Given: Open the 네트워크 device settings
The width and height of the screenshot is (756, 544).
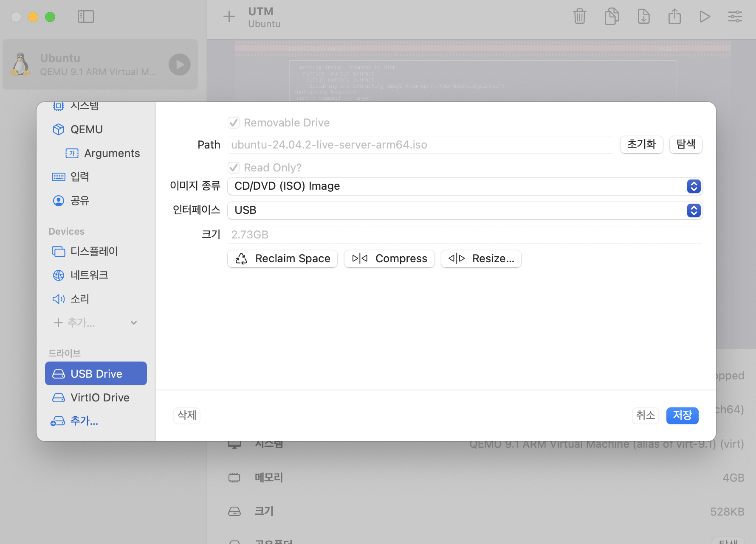Looking at the screenshot, I should click(96, 275).
